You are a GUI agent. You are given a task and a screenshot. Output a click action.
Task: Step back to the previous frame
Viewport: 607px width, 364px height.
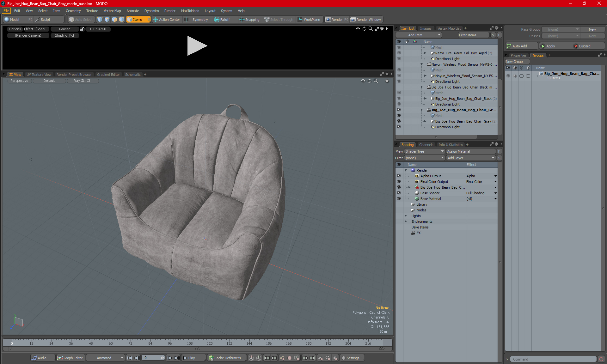click(137, 358)
